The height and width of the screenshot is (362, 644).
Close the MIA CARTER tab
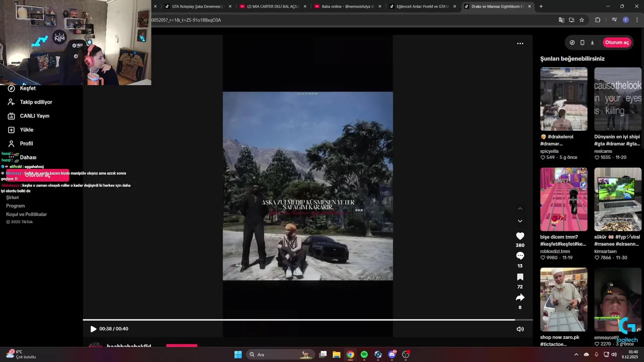tap(305, 7)
